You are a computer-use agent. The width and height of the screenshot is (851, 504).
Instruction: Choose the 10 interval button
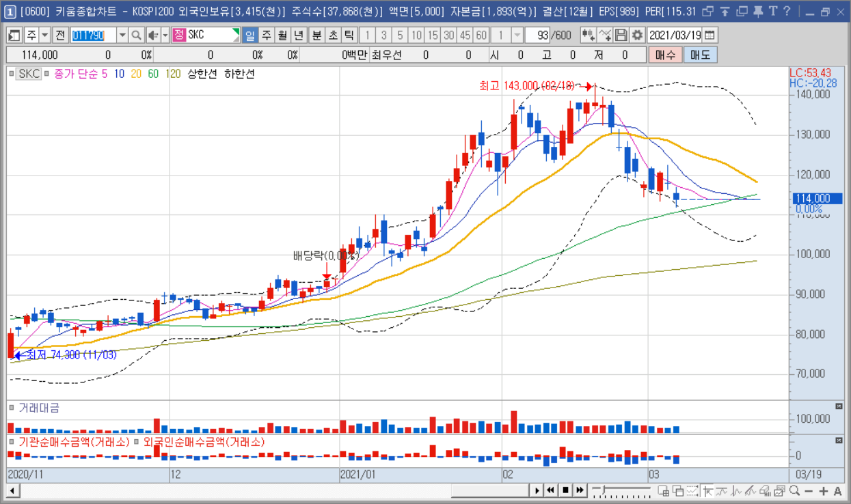[x=416, y=35]
